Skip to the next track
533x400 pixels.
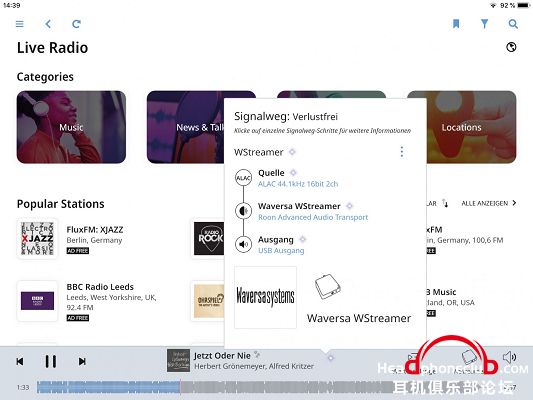(x=82, y=362)
